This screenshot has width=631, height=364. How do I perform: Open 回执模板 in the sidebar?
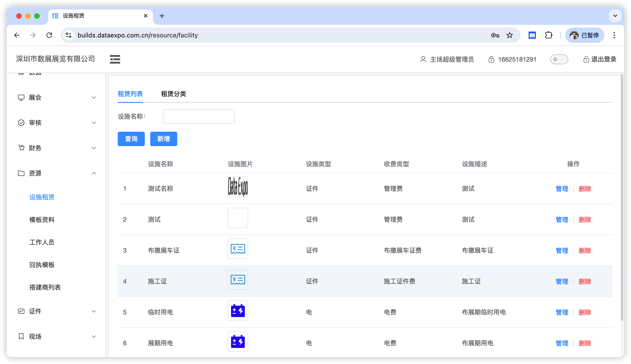(42, 265)
